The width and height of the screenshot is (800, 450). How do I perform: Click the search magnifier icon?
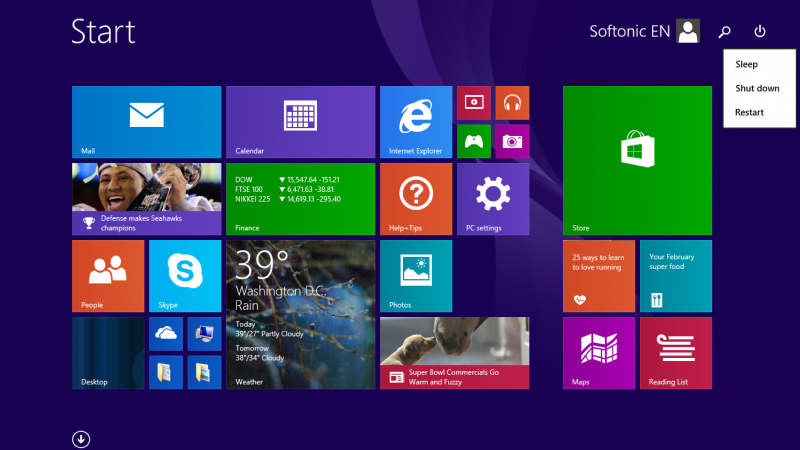pos(725,32)
